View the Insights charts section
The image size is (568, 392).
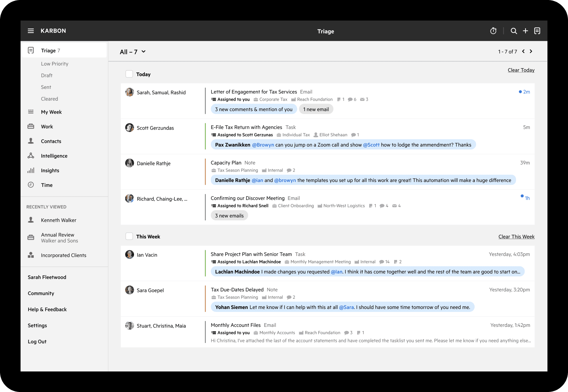(x=50, y=170)
